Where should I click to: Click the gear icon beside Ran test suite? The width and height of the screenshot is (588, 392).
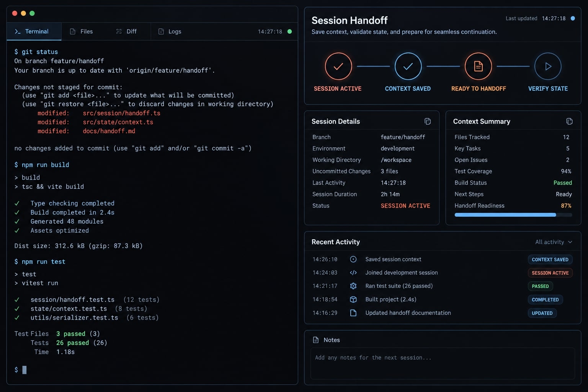353,286
